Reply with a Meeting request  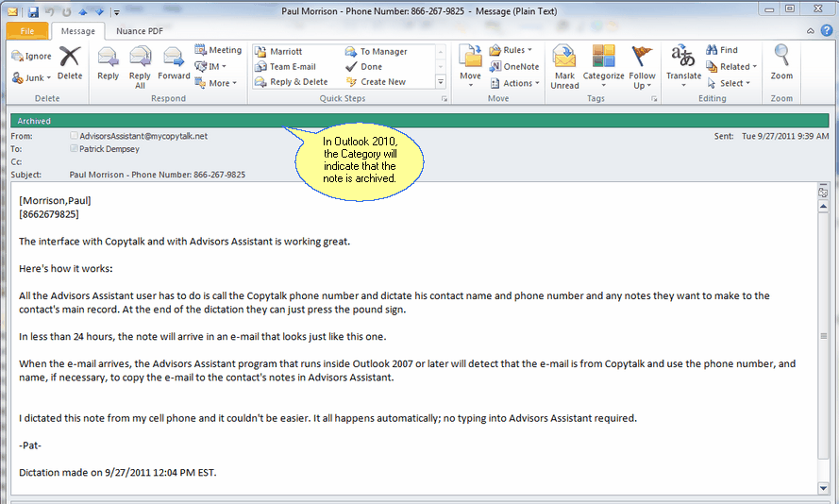(218, 50)
